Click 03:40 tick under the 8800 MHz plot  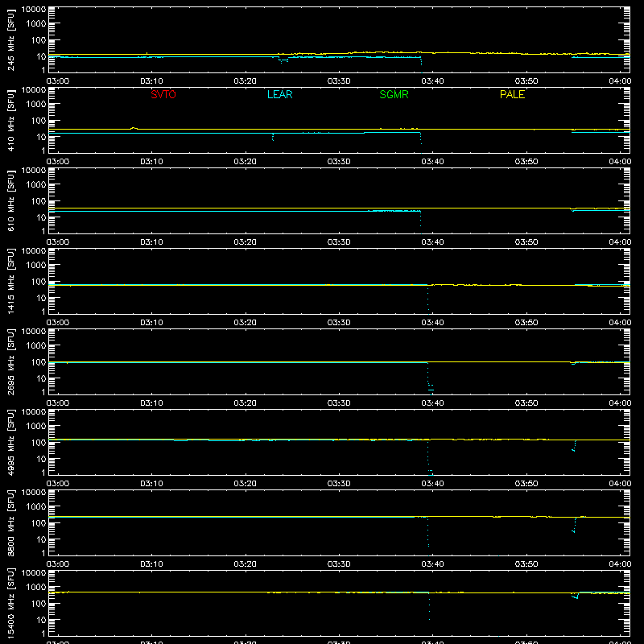pos(432,564)
